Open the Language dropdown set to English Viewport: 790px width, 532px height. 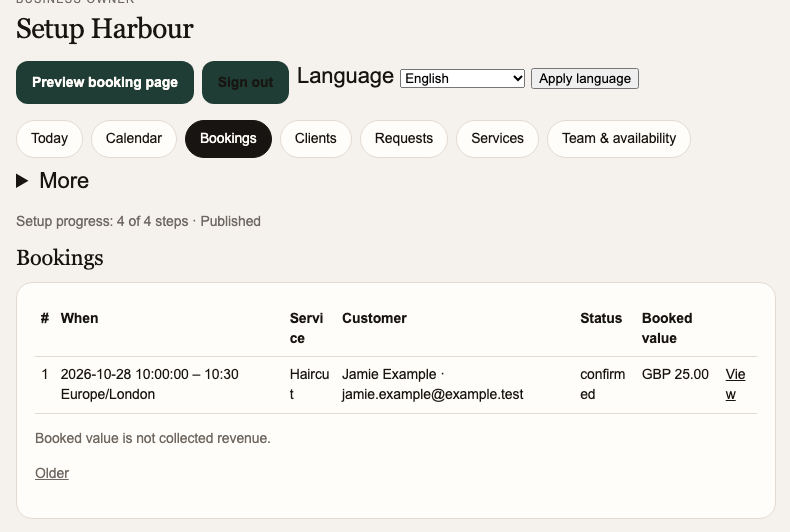coord(463,79)
